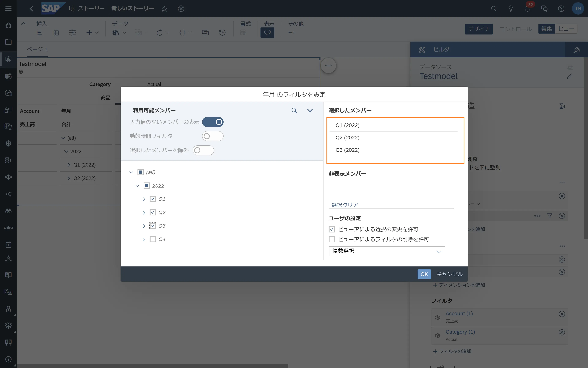This screenshot has width=588, height=368.
Task: Toggle 入力値のないメンバーの表示 switch
Action: pyautogui.click(x=213, y=122)
